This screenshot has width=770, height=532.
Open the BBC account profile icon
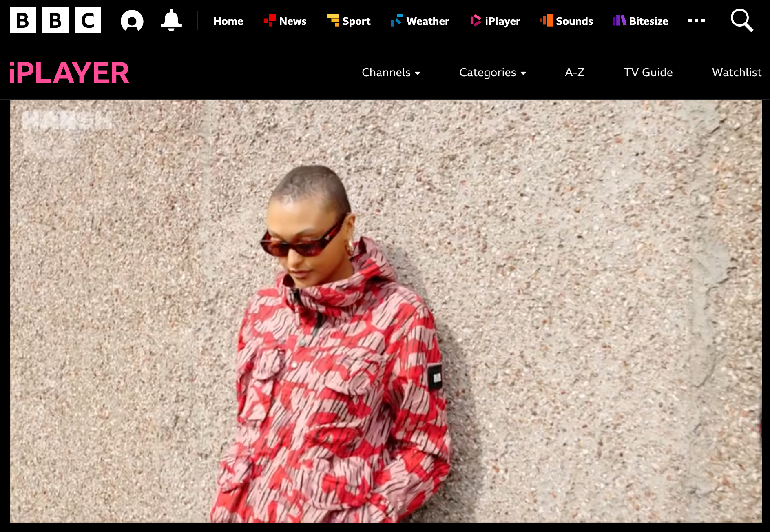point(132,21)
